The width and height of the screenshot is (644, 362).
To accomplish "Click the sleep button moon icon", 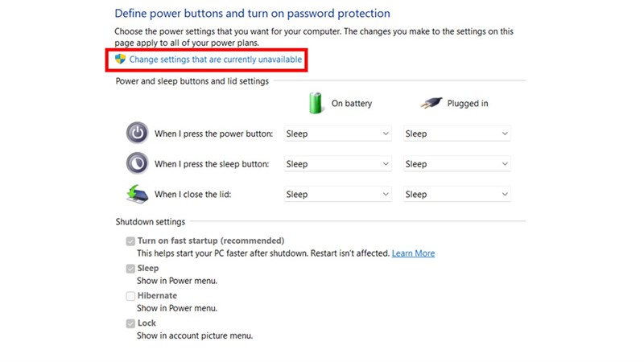I will (137, 163).
